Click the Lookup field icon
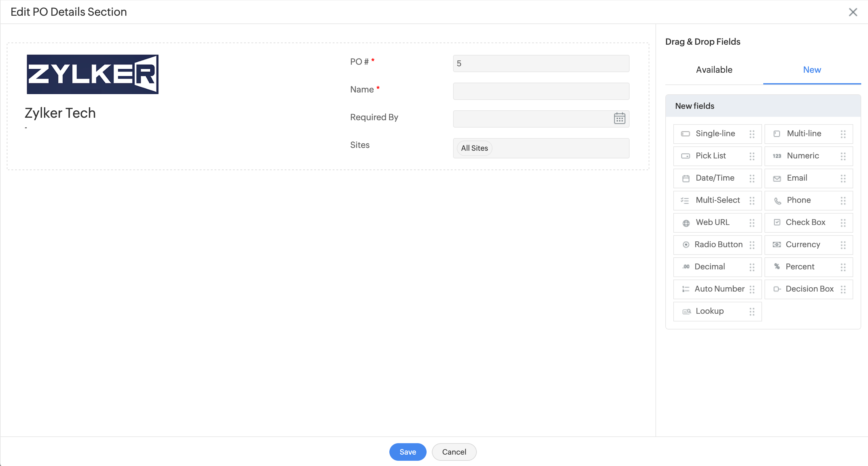The image size is (868, 466). coord(686,311)
